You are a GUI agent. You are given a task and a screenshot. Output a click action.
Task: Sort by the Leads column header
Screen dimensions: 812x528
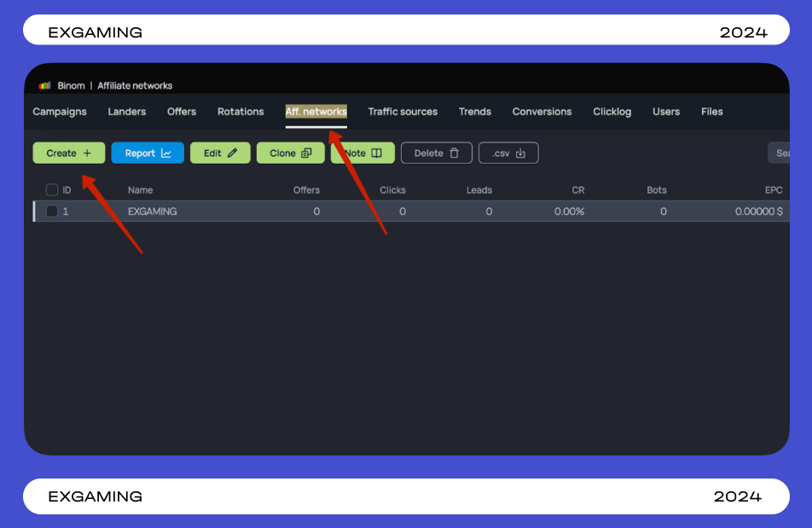(x=479, y=190)
